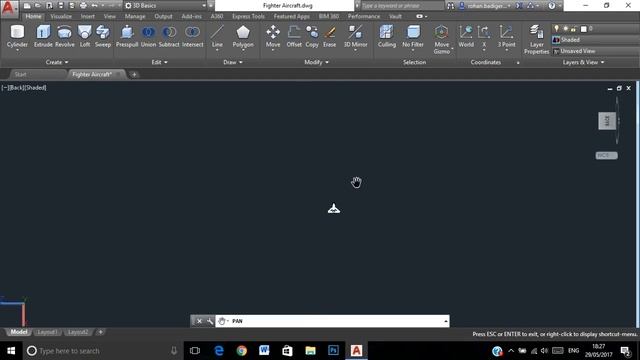Select the Presspull tool
This screenshot has width=640, height=360.
(127, 37)
